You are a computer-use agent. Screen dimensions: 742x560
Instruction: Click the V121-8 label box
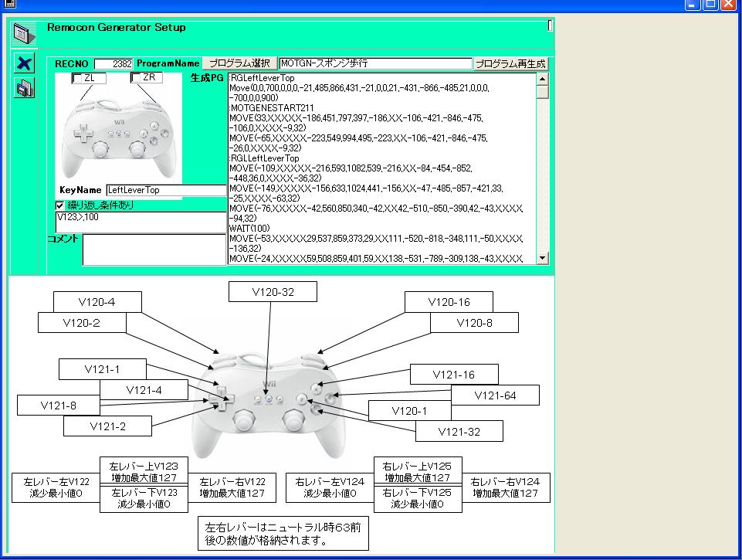(59, 406)
